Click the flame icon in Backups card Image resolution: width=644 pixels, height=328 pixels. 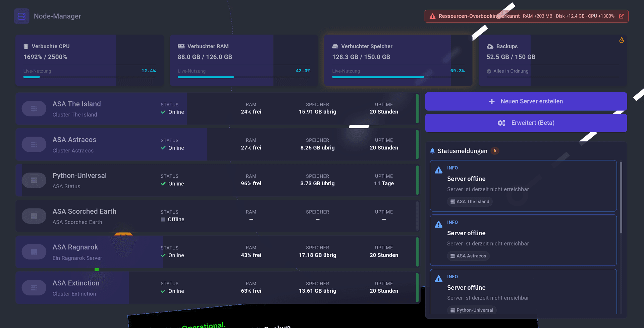pos(622,40)
